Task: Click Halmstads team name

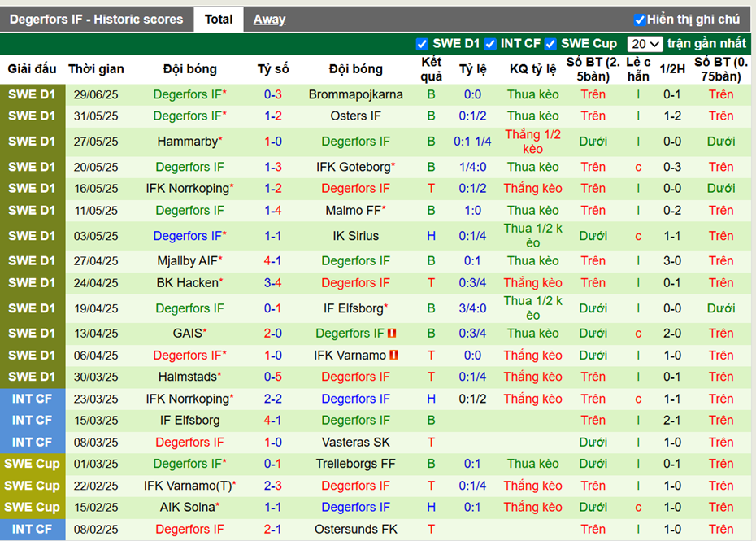Action: 188,377
